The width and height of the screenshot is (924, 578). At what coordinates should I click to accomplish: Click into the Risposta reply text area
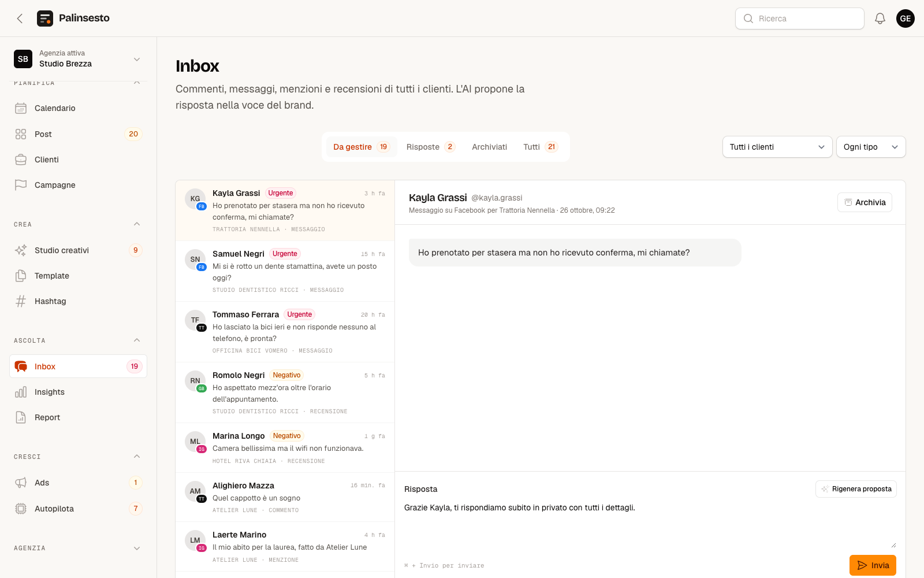click(x=650, y=525)
